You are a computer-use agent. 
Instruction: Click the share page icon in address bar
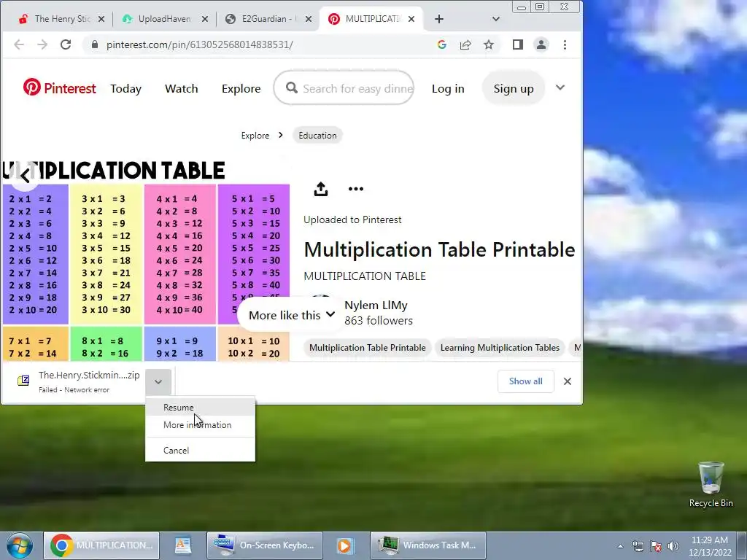pyautogui.click(x=465, y=44)
